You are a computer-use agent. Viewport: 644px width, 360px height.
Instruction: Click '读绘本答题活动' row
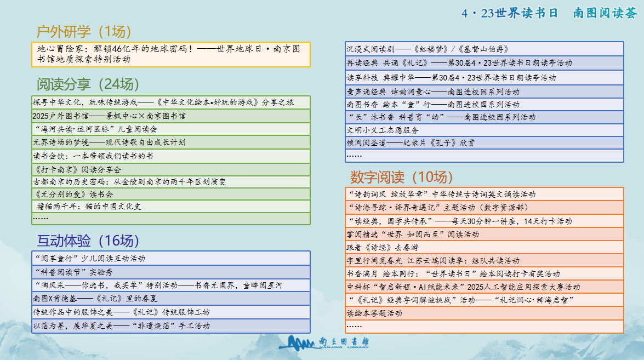click(x=485, y=313)
